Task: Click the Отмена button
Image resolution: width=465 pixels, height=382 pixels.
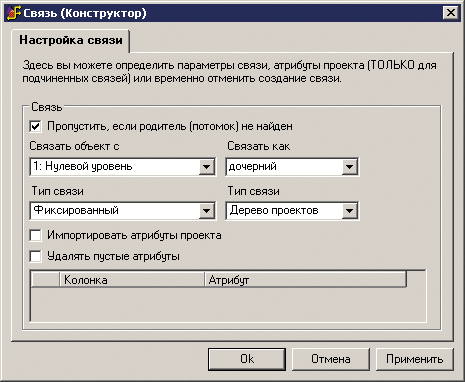Action: click(x=331, y=359)
